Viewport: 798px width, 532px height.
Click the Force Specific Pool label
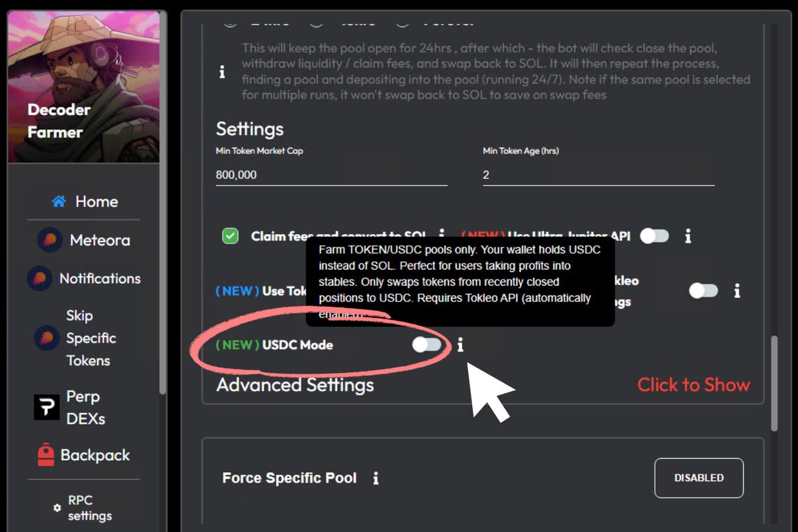[x=289, y=478]
